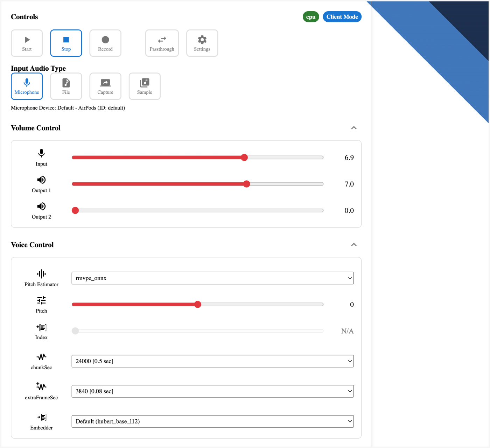Open the chunkSec dropdown
490x448 pixels.
(x=212, y=361)
